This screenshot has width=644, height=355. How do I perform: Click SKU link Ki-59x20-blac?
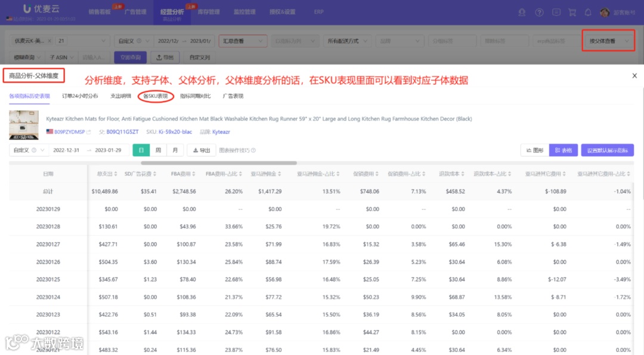[x=175, y=132]
